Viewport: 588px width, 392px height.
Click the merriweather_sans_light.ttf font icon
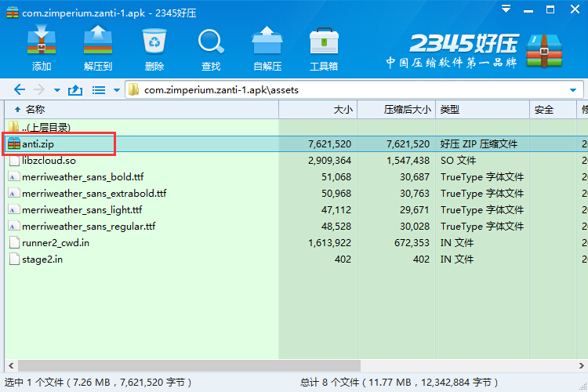[14, 210]
